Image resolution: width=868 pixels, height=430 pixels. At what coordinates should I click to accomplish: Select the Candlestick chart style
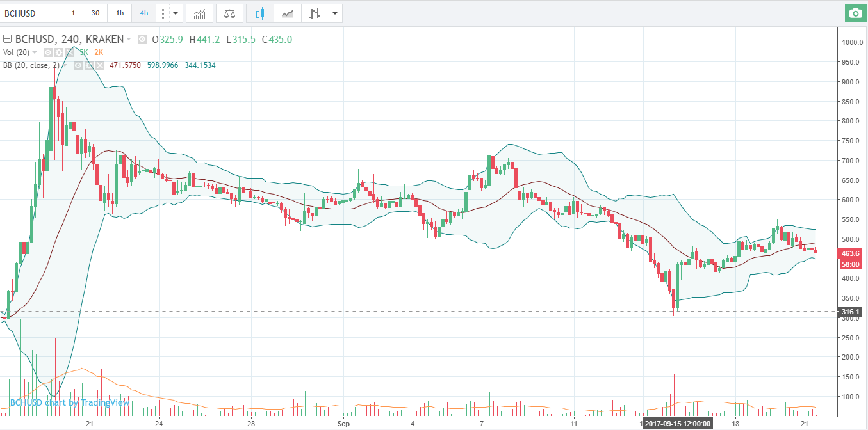(x=259, y=13)
